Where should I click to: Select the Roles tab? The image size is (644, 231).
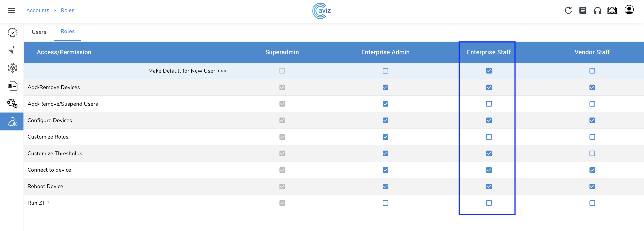67,32
